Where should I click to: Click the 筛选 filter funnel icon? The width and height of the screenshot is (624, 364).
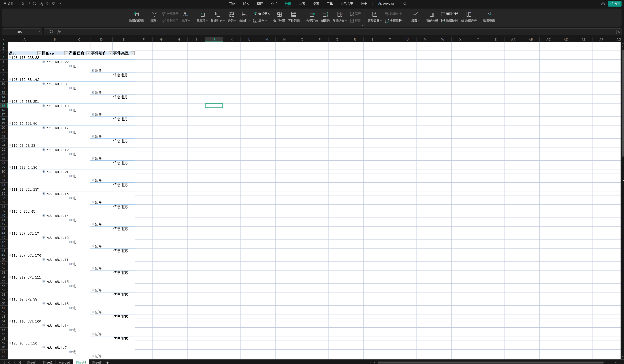[154, 14]
